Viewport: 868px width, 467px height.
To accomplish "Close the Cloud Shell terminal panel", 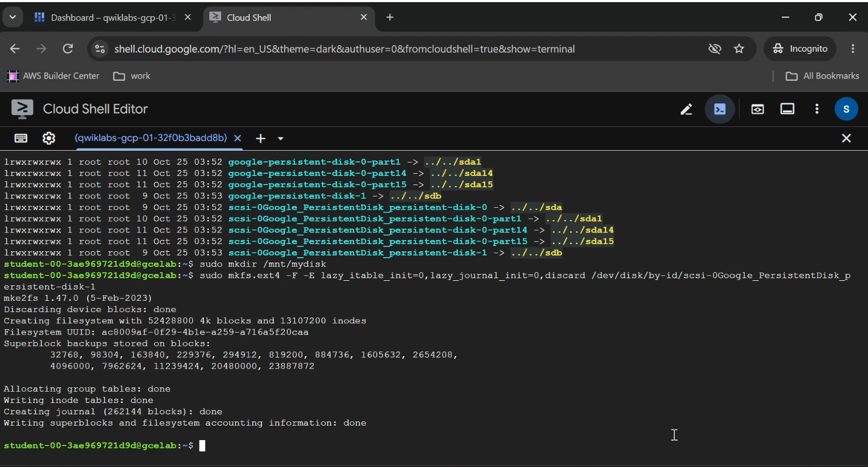I will click(x=846, y=138).
